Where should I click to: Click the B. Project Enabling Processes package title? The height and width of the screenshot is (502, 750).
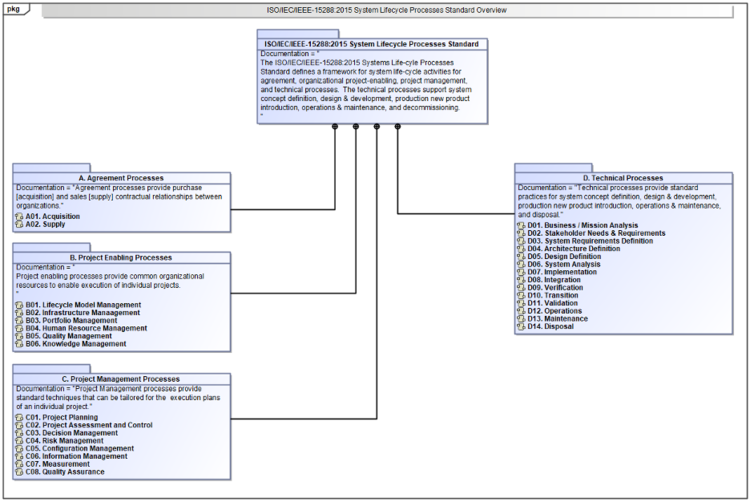pyautogui.click(x=121, y=258)
